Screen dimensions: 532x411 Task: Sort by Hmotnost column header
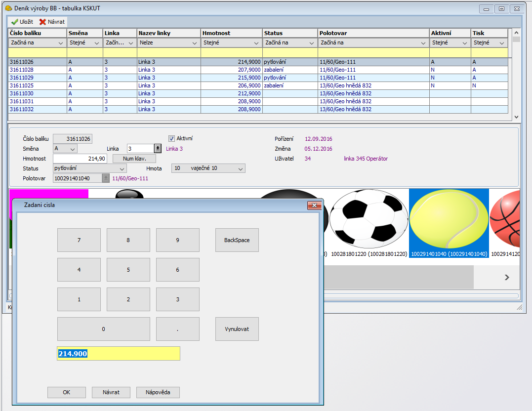231,33
